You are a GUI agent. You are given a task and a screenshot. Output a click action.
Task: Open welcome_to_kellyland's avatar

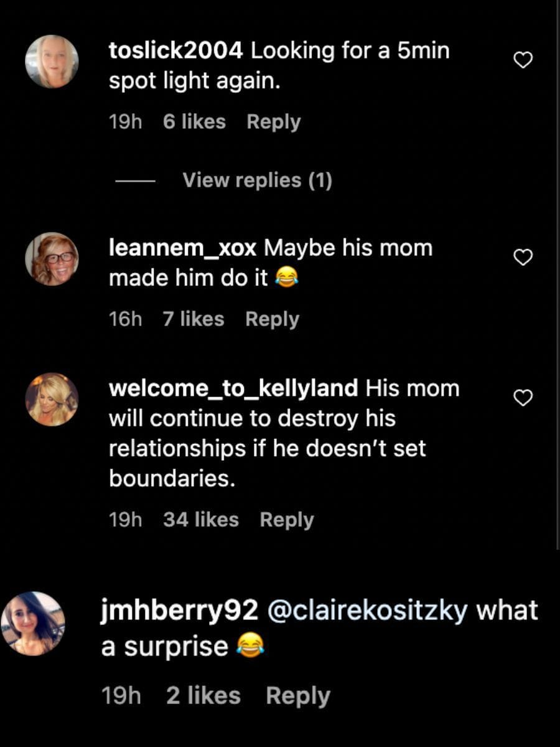52,400
